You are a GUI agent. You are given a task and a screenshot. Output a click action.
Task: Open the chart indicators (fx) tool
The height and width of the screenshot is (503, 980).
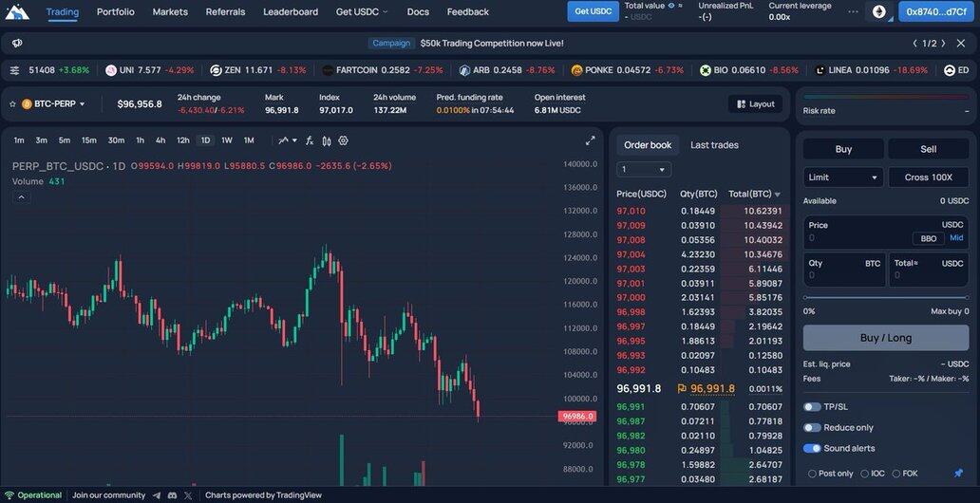pyautogui.click(x=309, y=140)
